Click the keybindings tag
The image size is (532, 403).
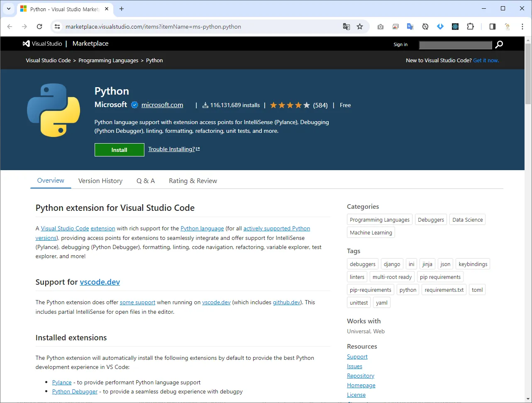tap(473, 264)
